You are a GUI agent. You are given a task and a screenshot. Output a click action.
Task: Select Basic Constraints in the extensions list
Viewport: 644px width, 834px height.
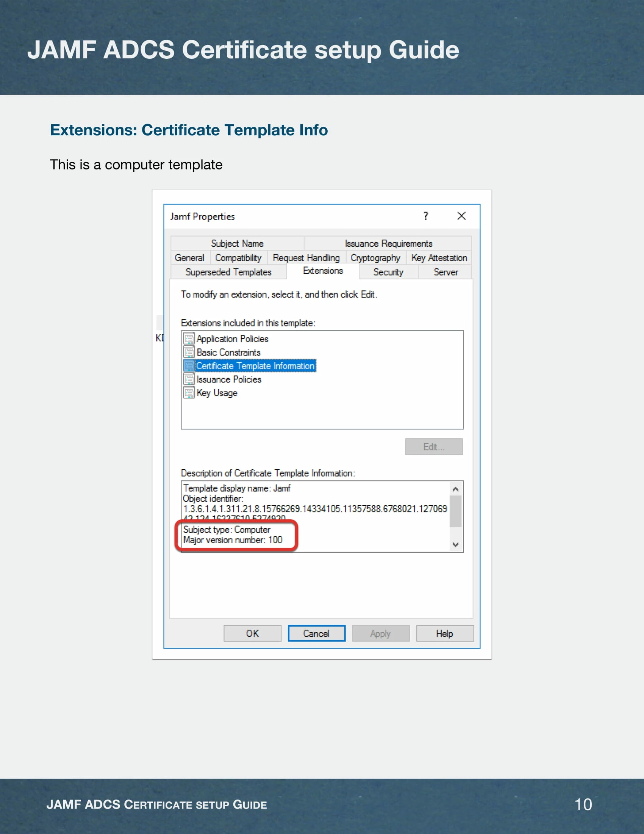[x=228, y=352]
